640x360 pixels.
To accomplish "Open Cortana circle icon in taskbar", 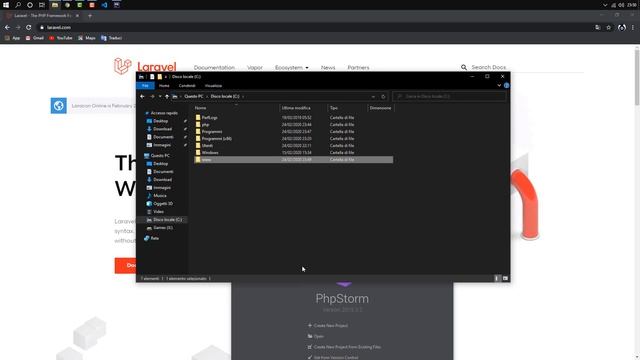I will point(30,5).
